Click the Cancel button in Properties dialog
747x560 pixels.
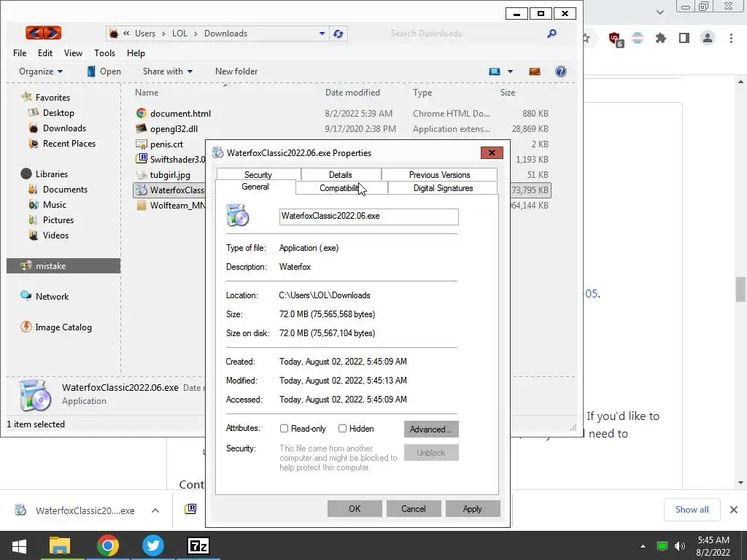[414, 508]
